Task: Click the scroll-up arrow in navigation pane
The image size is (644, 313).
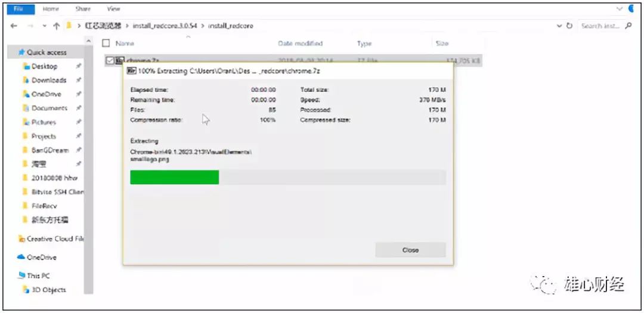Action: tap(88, 41)
